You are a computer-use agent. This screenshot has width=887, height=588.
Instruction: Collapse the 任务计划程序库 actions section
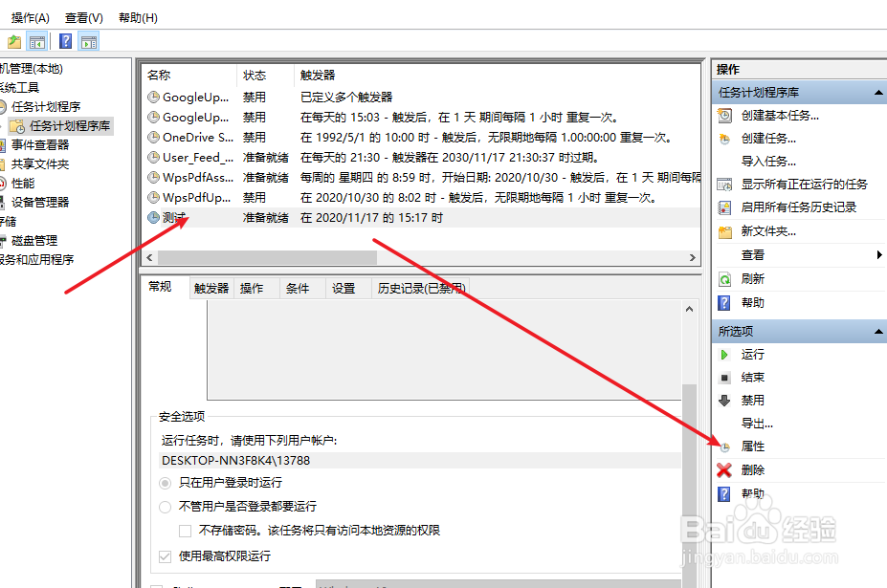tap(879, 91)
